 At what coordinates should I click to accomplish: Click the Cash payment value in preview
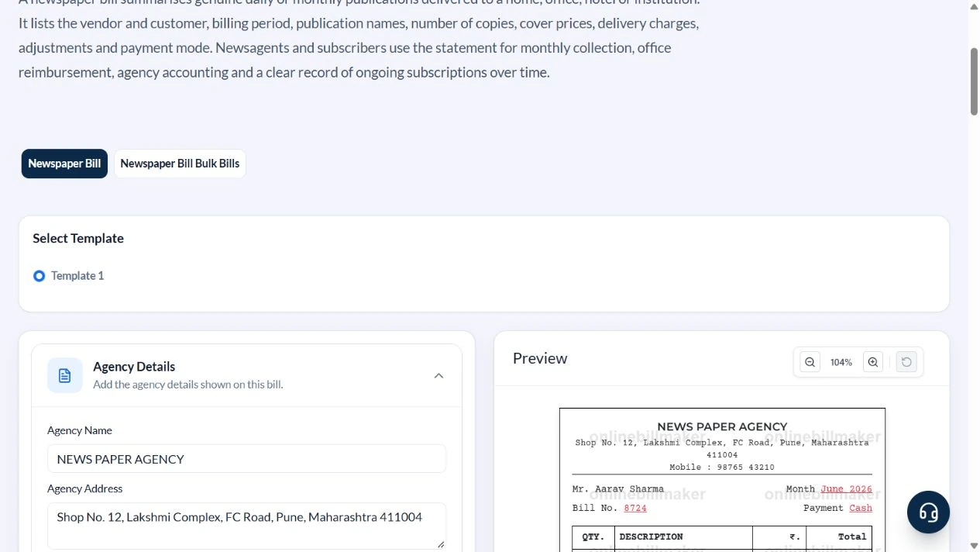pos(861,508)
